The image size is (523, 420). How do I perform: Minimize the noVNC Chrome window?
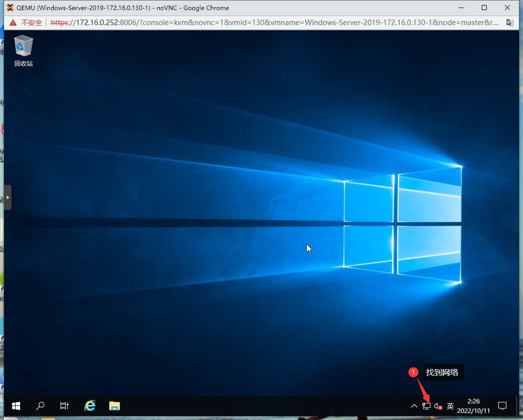[461, 8]
